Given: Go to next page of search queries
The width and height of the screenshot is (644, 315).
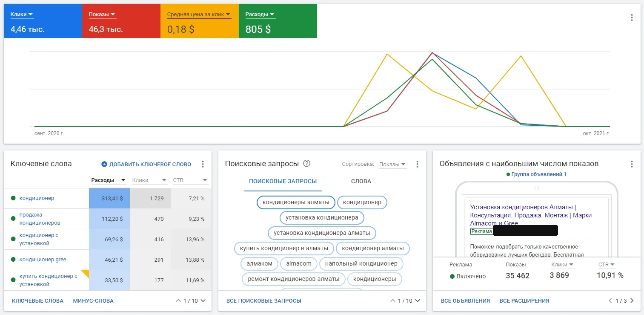Looking at the screenshot, I should point(418,301).
